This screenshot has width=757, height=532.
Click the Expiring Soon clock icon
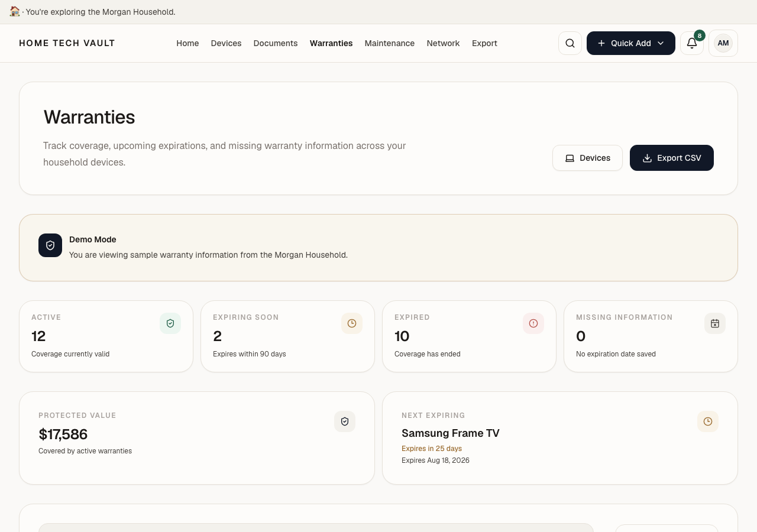352,323
